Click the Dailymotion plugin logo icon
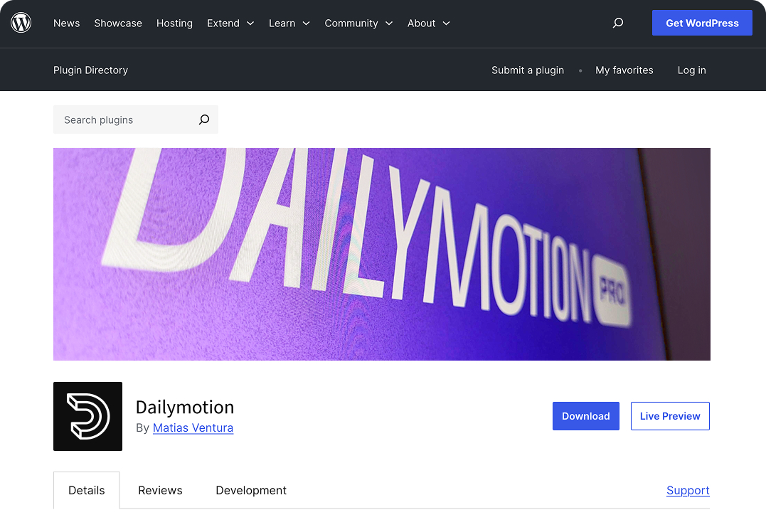The width and height of the screenshot is (766, 532). pos(87,416)
